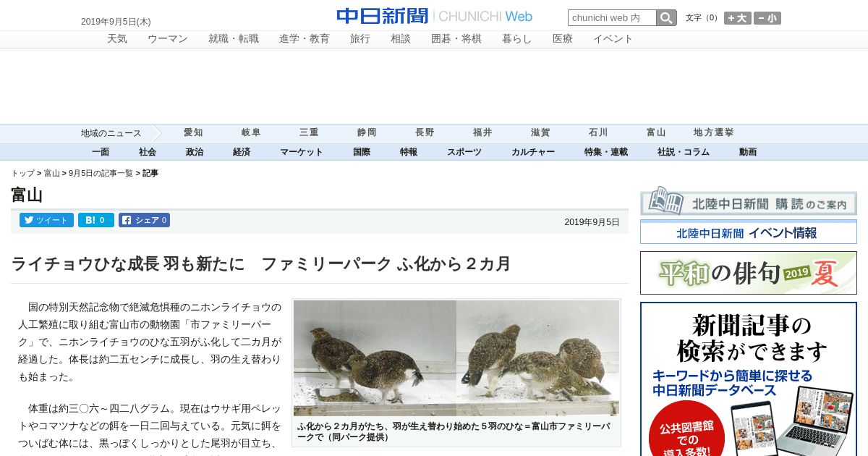Viewport: 868px width, 456px height.
Task: Click the article headline ライチョウひな成長
Action: [261, 263]
